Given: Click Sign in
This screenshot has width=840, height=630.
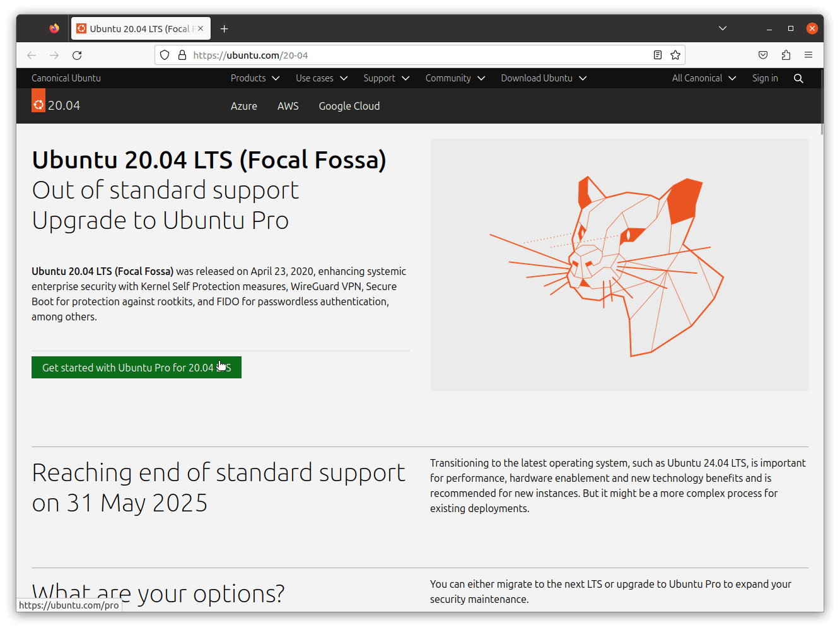Looking at the screenshot, I should tap(765, 78).
